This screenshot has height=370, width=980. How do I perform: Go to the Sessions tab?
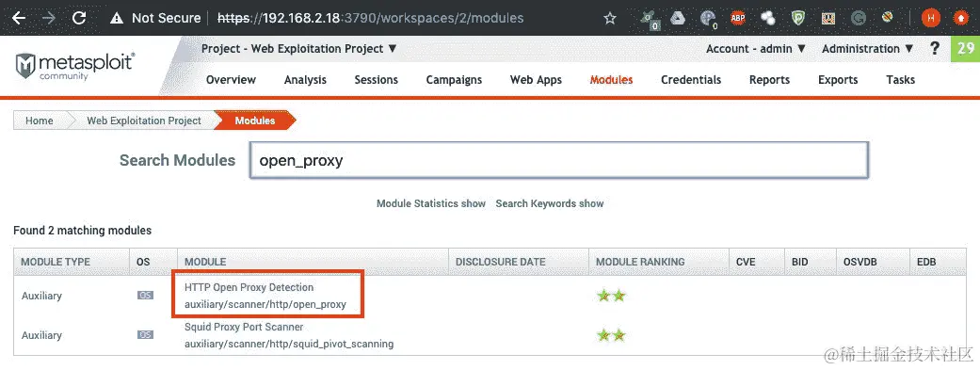[376, 80]
